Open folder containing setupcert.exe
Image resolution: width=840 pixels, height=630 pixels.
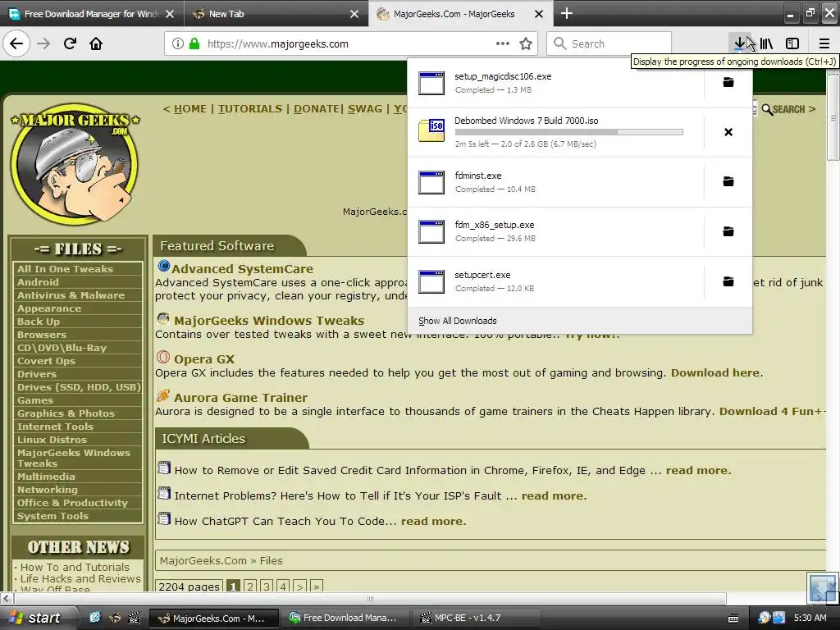pos(728,281)
